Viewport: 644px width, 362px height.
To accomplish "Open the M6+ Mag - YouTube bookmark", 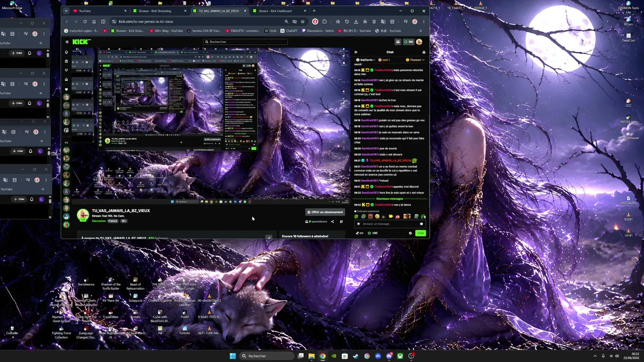I will [167, 31].
